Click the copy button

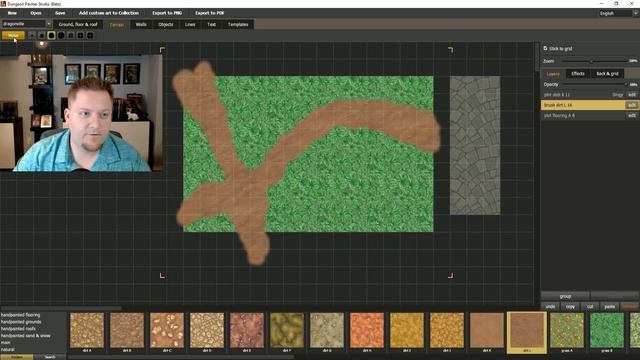pyautogui.click(x=570, y=306)
